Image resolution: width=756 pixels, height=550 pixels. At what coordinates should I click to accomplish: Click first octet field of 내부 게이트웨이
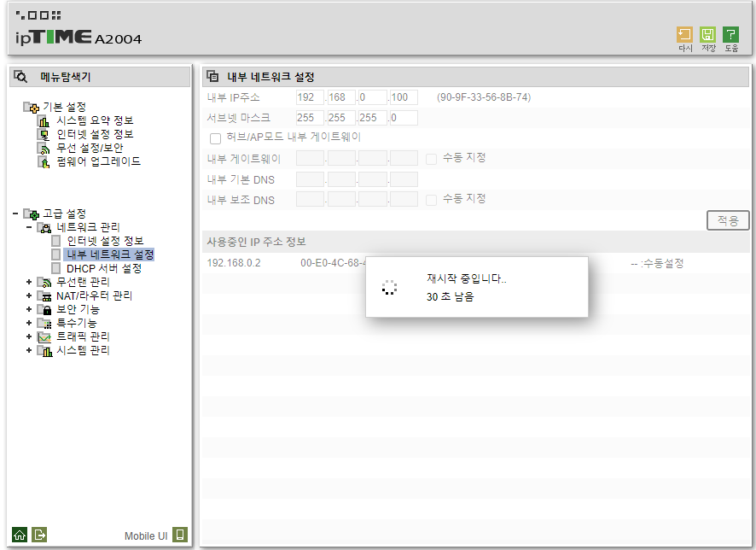[310, 158]
